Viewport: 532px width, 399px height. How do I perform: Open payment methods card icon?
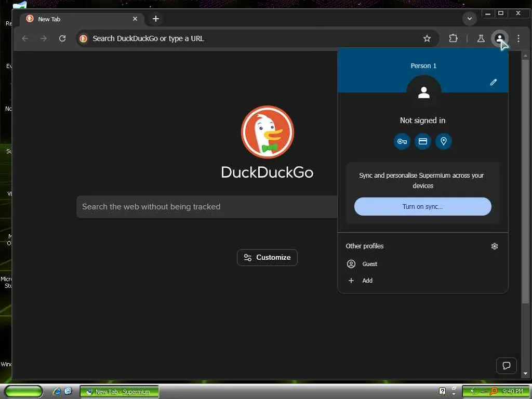click(x=423, y=141)
